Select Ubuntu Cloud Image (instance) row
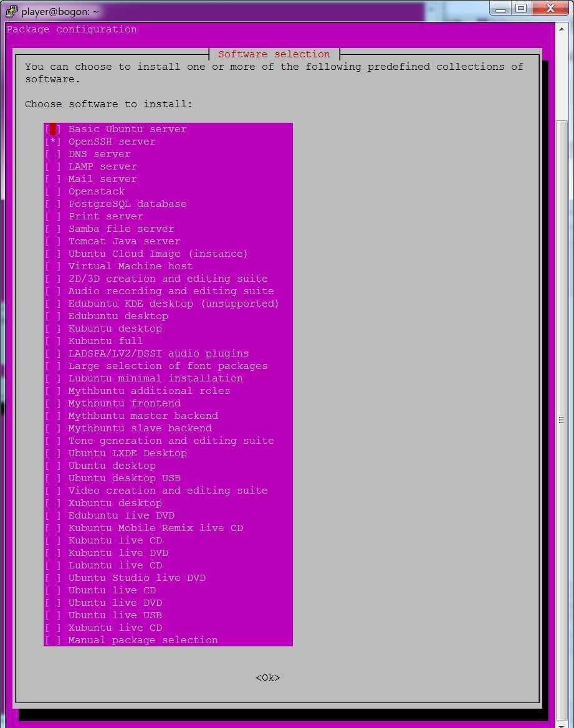574x728 pixels. [168, 254]
